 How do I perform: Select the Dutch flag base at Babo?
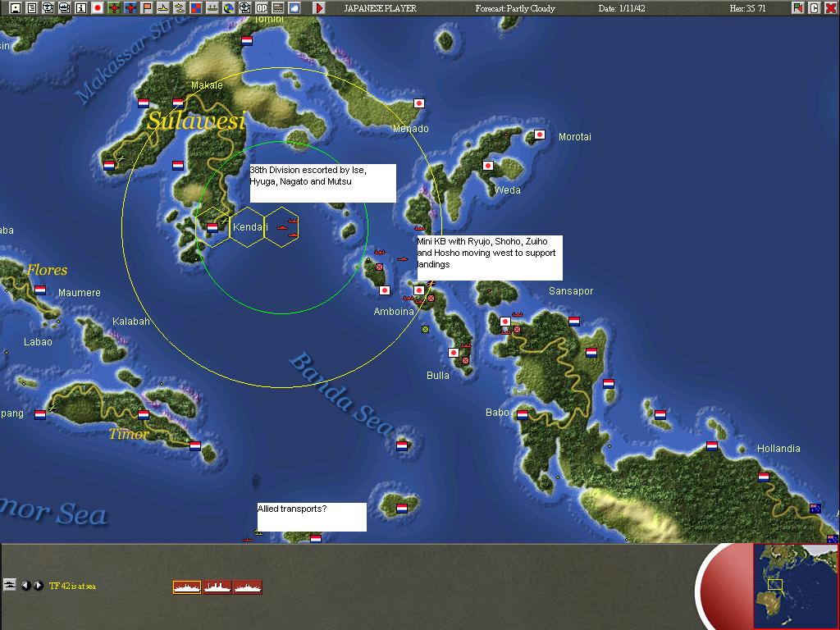523,414
